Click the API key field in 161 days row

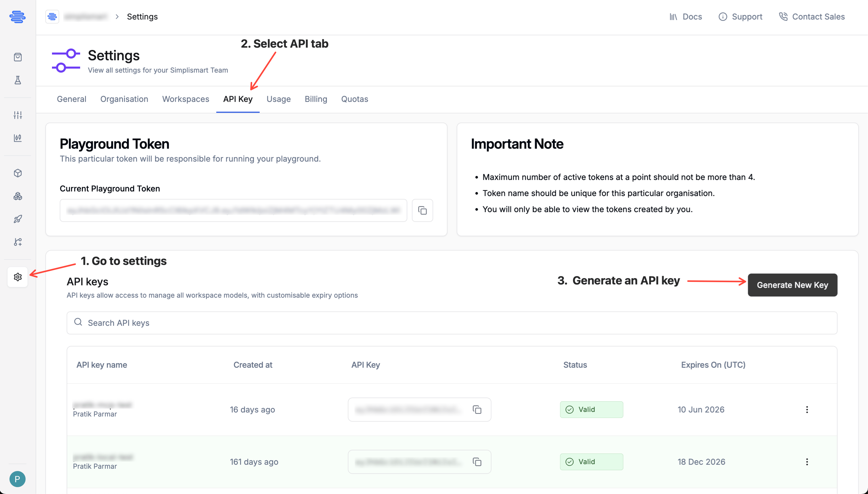[x=420, y=462]
